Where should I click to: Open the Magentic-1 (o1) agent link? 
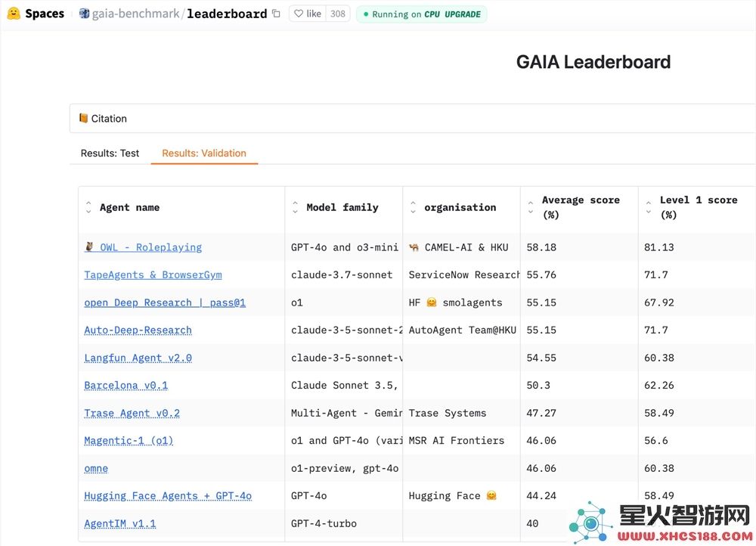(x=129, y=440)
